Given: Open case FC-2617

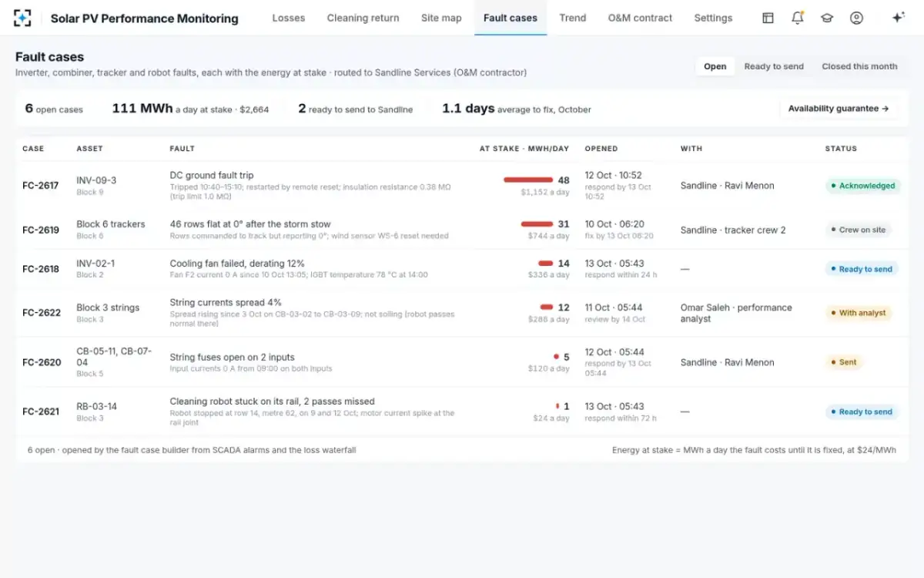Looking at the screenshot, I should [41, 186].
